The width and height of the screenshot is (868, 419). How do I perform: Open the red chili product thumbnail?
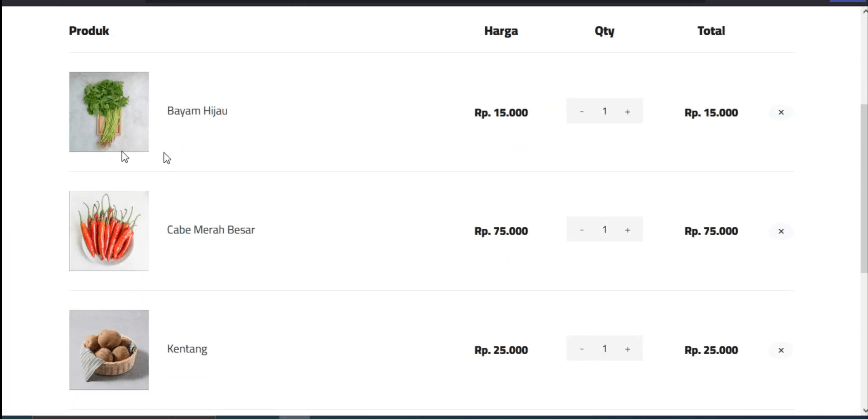[109, 231]
